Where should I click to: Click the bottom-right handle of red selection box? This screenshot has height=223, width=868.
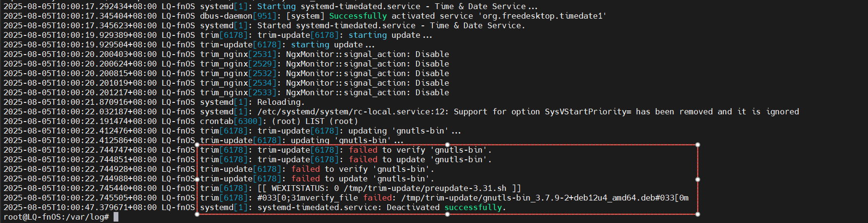(x=697, y=214)
